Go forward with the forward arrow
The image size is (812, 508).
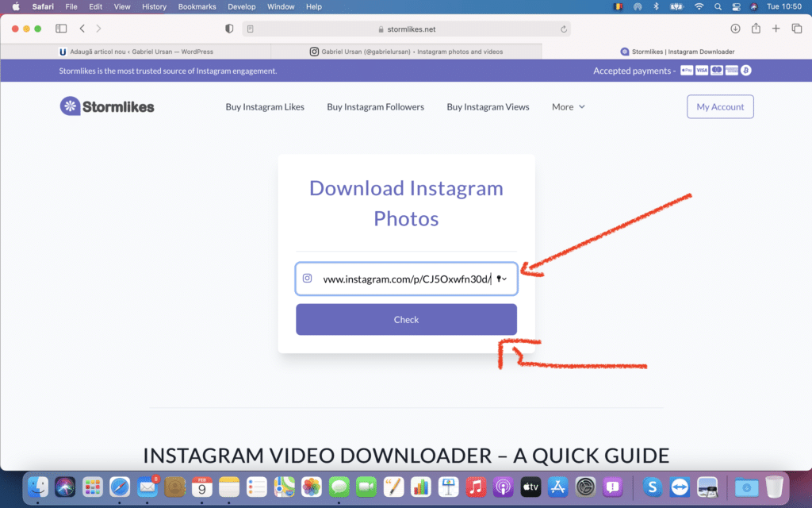coord(98,29)
